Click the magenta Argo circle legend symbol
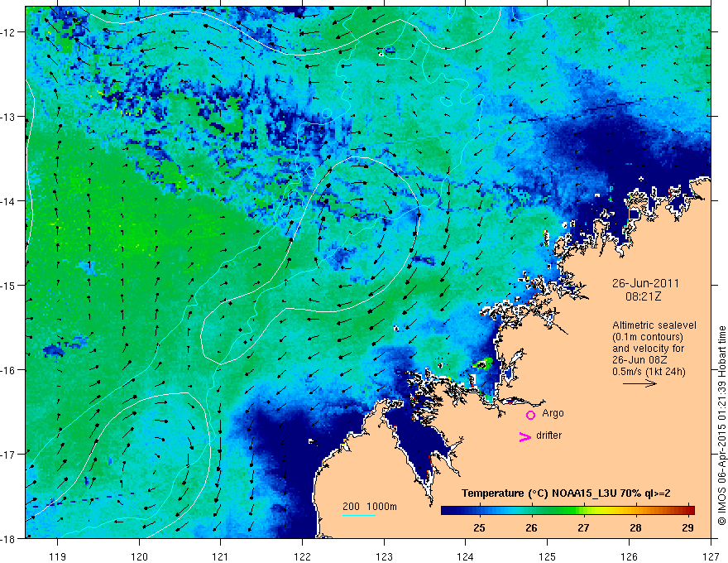Viewport: 728px width, 563px height. 530,415
